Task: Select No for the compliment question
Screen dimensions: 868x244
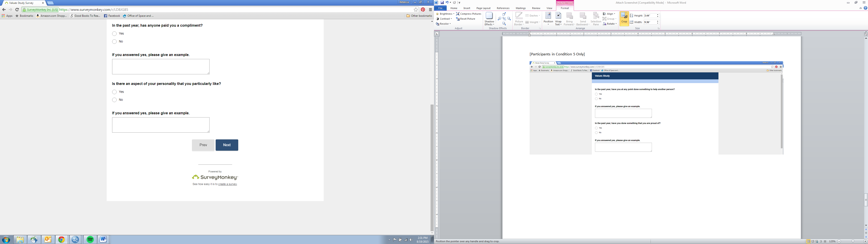Action: click(x=115, y=41)
